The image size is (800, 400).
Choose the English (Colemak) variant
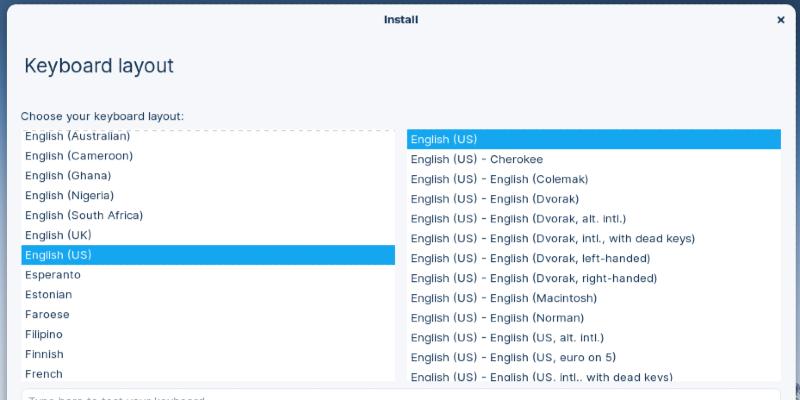point(499,179)
